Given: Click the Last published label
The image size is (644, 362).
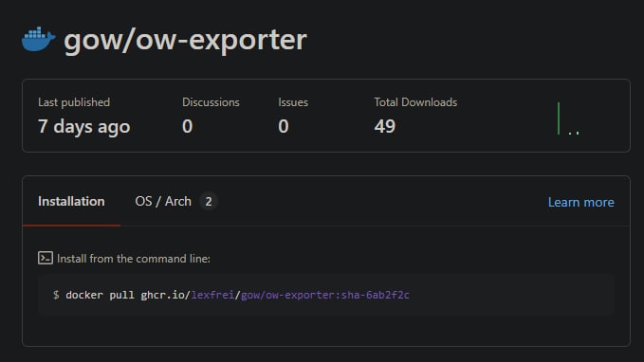Looking at the screenshot, I should (74, 102).
